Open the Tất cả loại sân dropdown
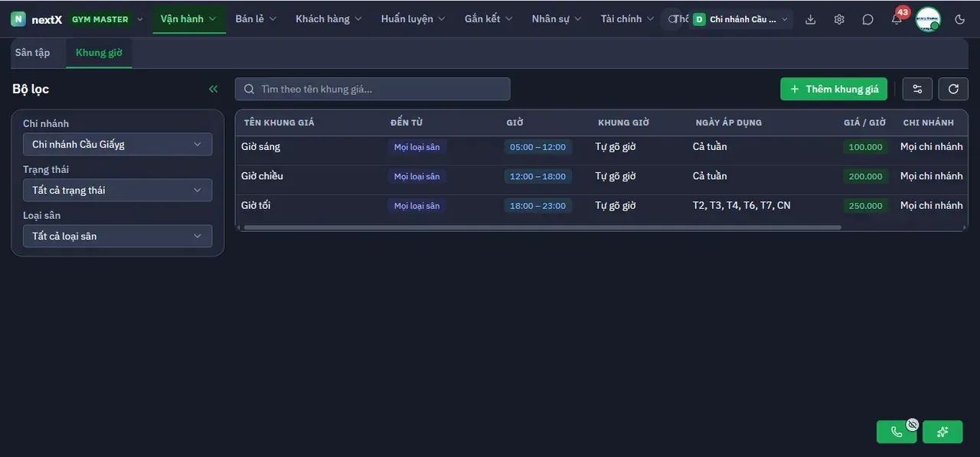This screenshot has height=457, width=980. (117, 236)
